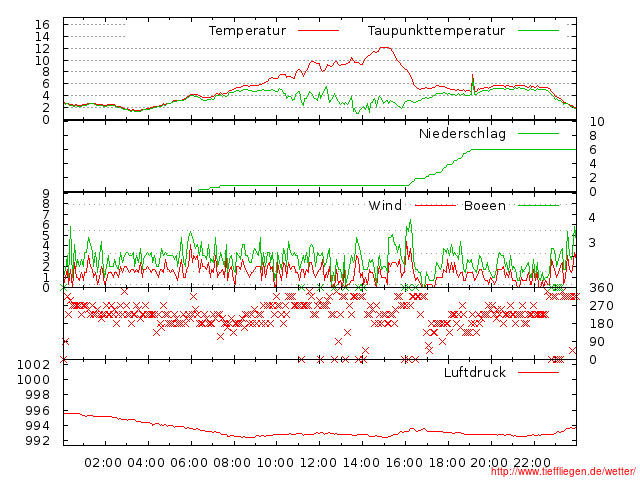
Task: Click the 16 temperature axis value
Action: pos(42,24)
